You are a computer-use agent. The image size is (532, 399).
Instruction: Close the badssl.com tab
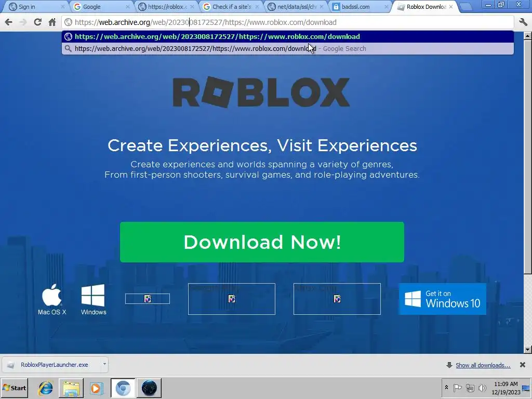click(x=386, y=7)
